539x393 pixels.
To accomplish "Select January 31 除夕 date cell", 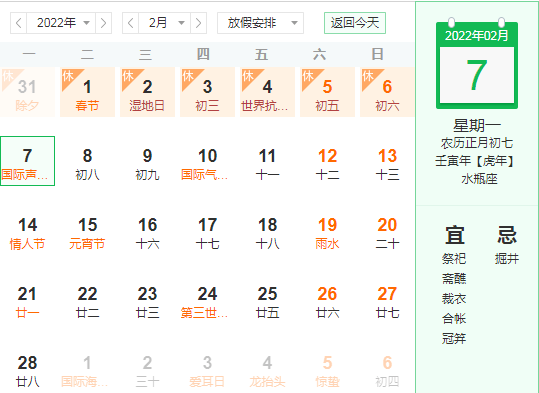I will pos(28,92).
